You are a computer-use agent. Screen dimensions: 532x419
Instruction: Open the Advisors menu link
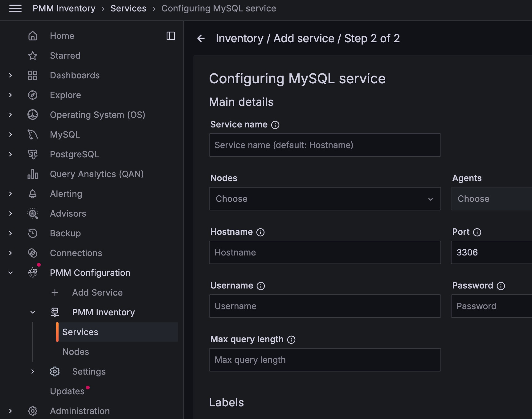[x=68, y=214]
